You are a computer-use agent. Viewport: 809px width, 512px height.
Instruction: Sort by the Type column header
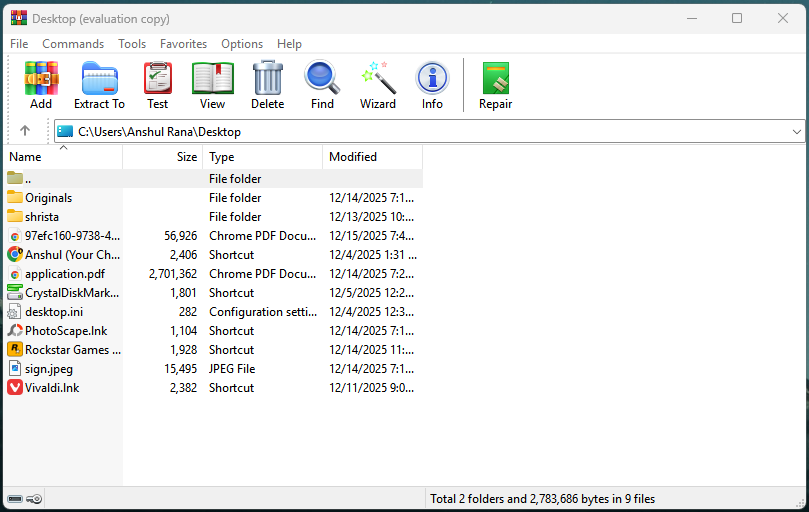tap(263, 157)
